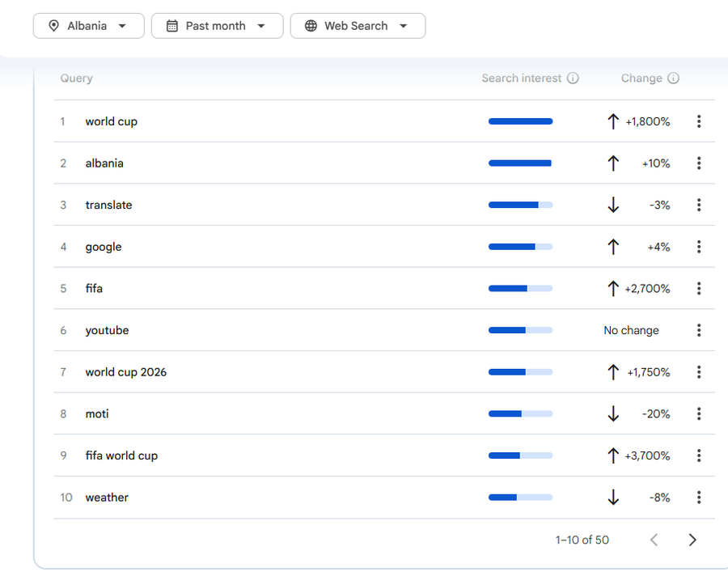Select the google query text
Image resolution: width=728 pixels, height=572 pixels.
click(x=104, y=247)
